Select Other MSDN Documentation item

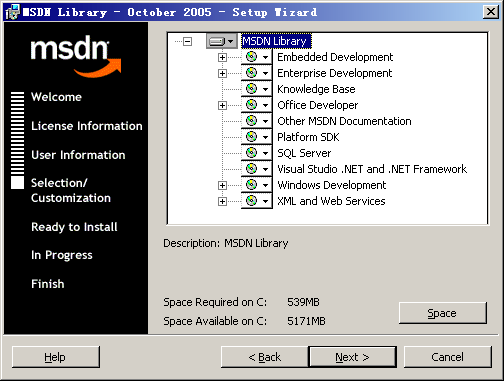pos(344,121)
